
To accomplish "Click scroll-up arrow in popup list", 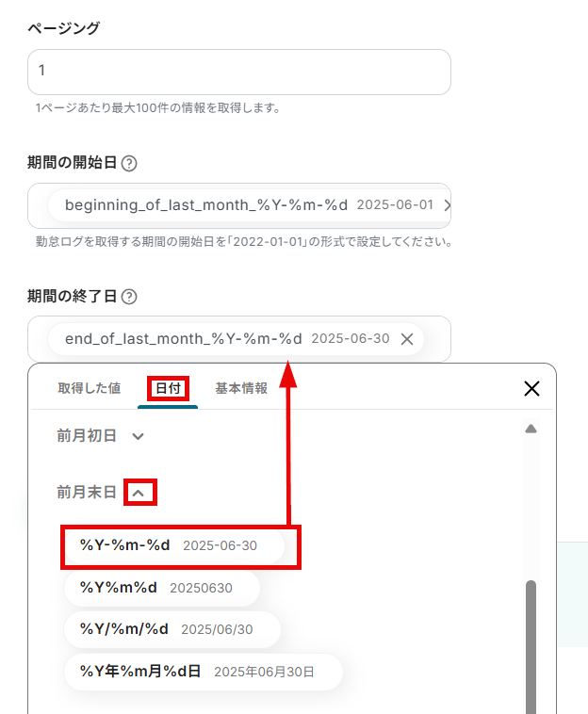I will (x=531, y=429).
